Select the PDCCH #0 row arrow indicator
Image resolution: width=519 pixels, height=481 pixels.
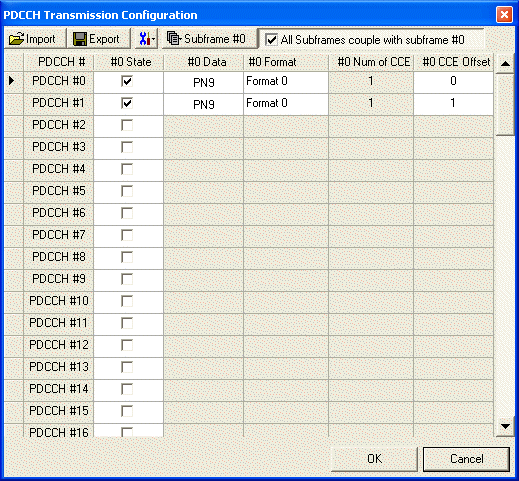coord(12,80)
